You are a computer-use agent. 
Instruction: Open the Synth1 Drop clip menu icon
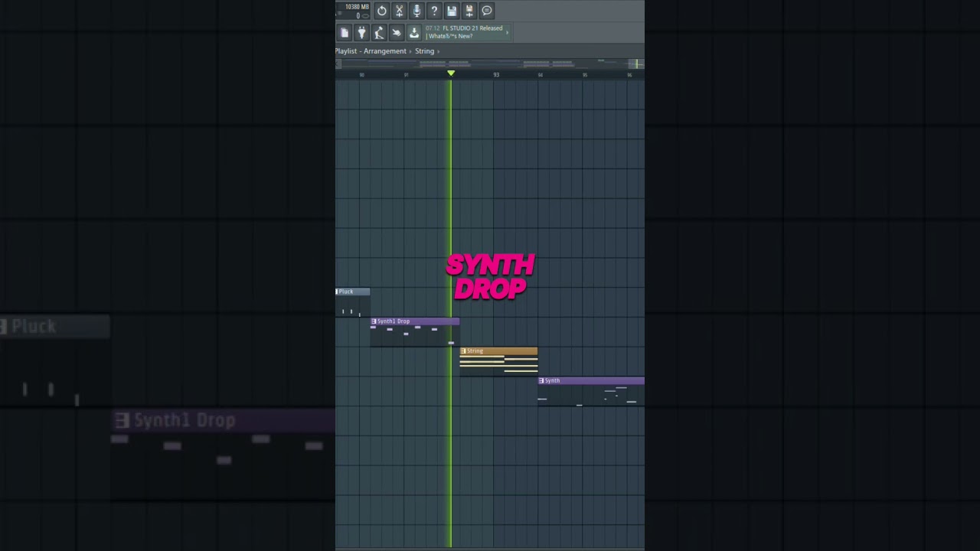point(374,321)
